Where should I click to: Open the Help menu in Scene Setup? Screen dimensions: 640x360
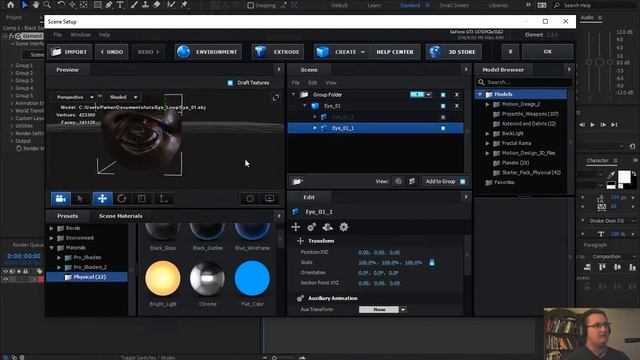(104, 35)
